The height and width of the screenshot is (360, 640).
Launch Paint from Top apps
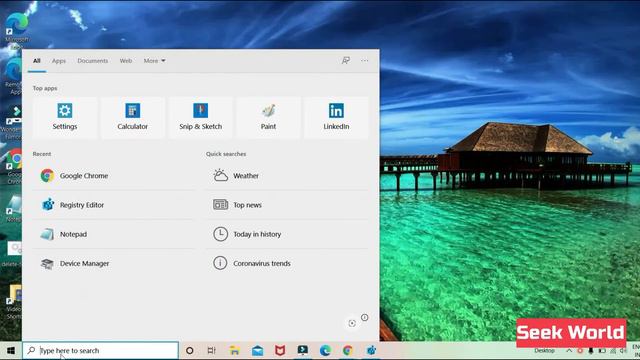(268, 118)
